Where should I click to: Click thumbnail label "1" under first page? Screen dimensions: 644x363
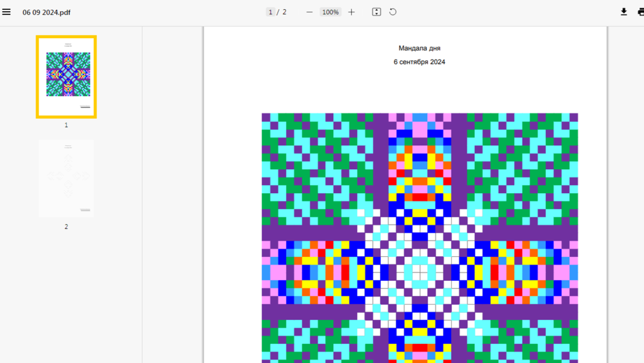pyautogui.click(x=67, y=125)
